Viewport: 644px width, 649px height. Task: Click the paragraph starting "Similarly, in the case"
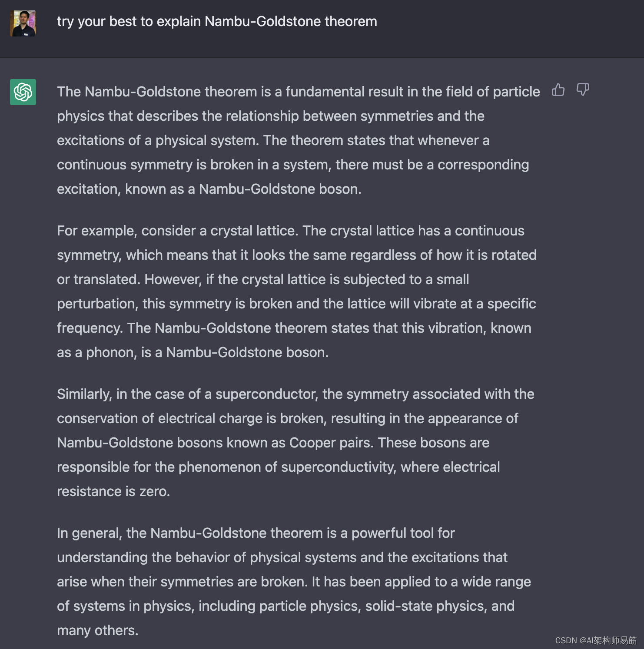coord(295,443)
